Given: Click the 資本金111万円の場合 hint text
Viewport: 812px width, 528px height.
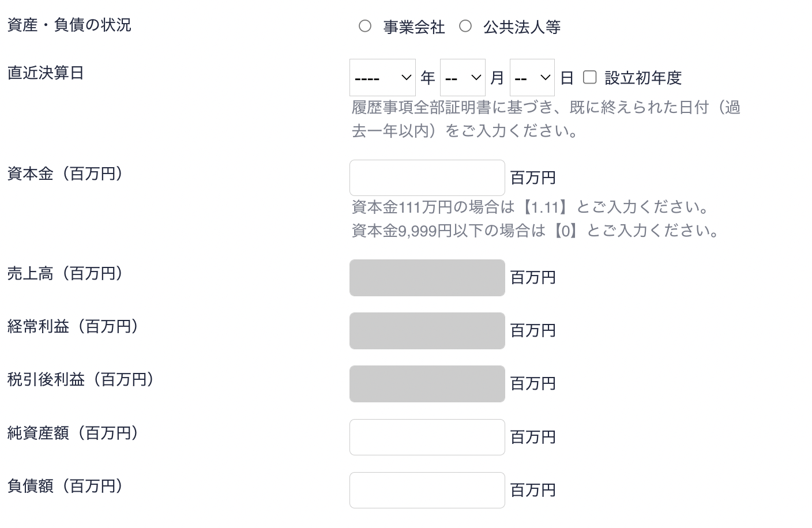Looking at the screenshot, I should 531,207.
